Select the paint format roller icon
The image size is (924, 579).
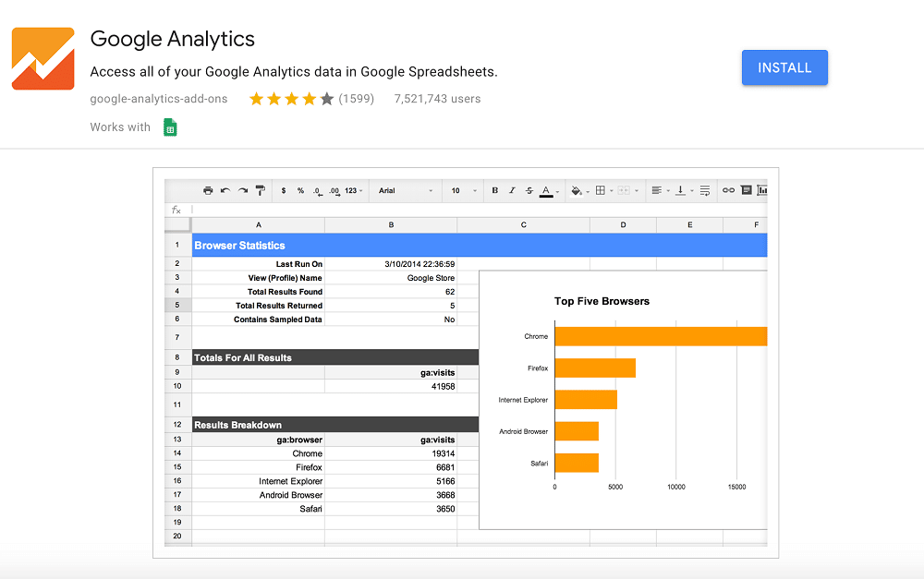tap(260, 190)
